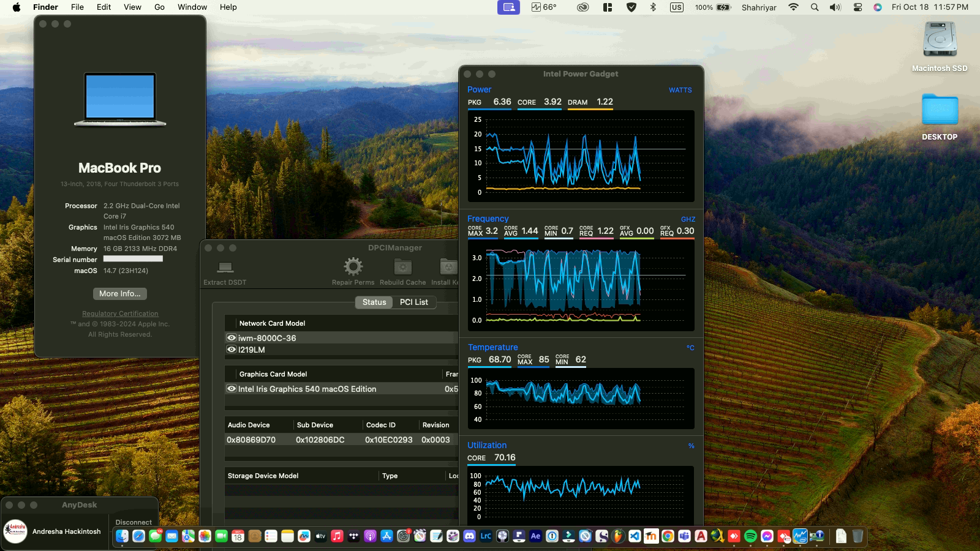The width and height of the screenshot is (980, 551).
Task: Click Storage Device Model column header
Action: pyautogui.click(x=263, y=476)
